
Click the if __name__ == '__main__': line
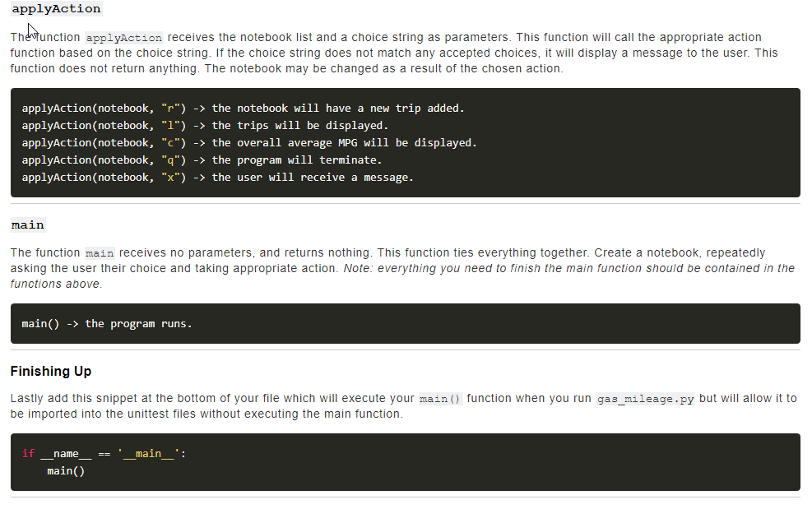tap(104, 454)
